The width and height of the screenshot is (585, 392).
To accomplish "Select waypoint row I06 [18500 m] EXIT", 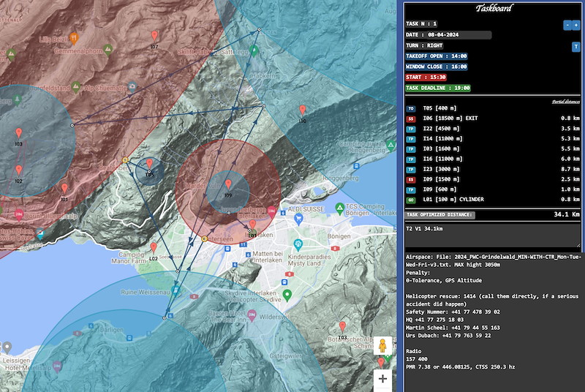I will click(492, 118).
